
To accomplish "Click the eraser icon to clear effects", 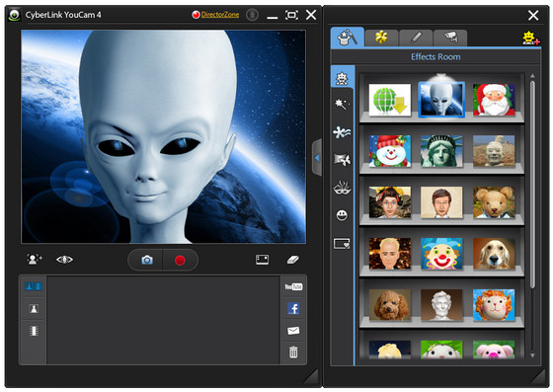I will coord(292,260).
